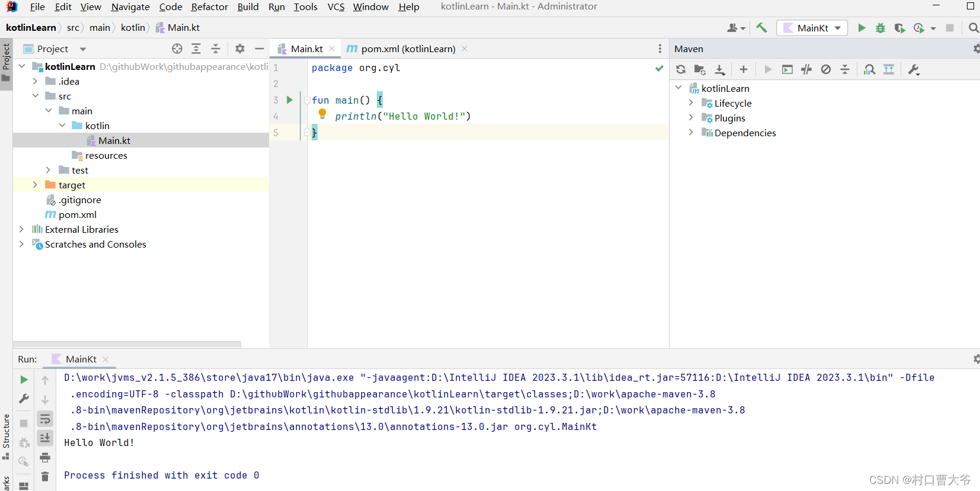Download Maven sources and documentation
This screenshot has height=491, width=980.
click(x=720, y=70)
